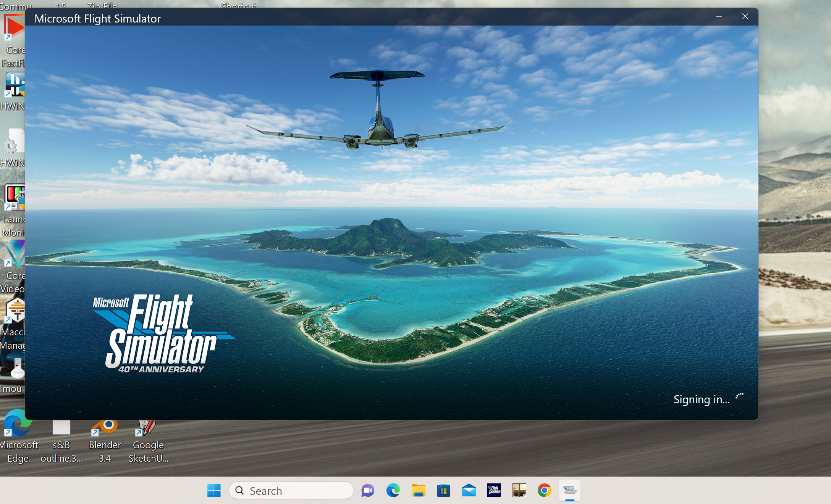Minimize the Microsoft Flight Simulator window
This screenshot has height=504, width=831.
[x=719, y=16]
